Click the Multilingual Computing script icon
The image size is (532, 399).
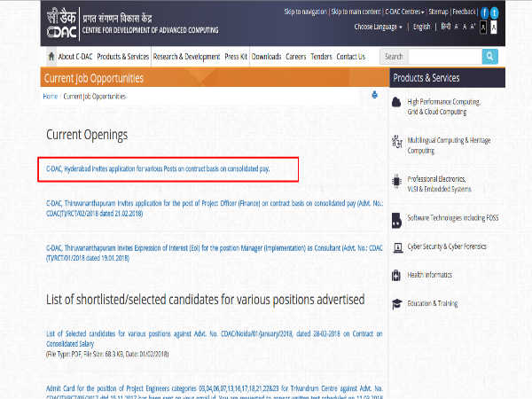tap(396, 141)
